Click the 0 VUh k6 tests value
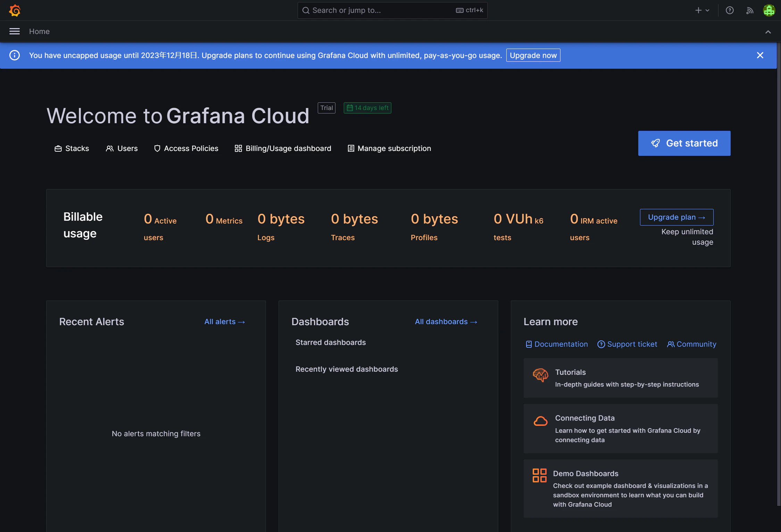The image size is (781, 532). (518, 227)
